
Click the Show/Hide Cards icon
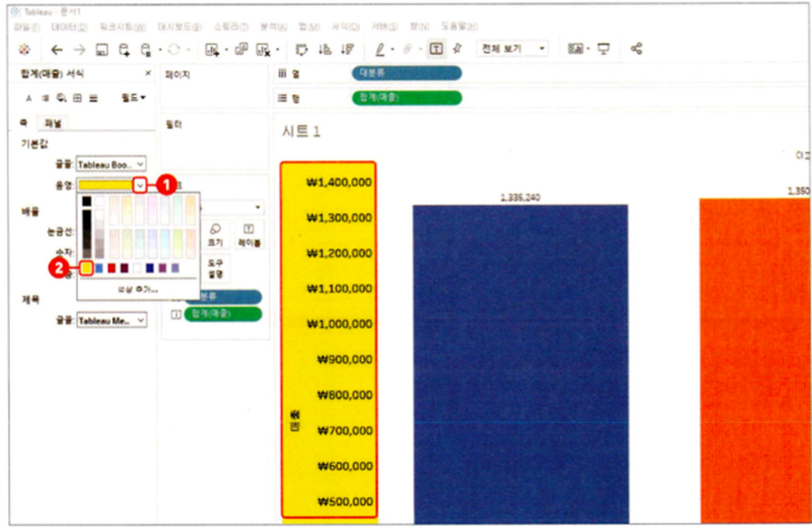(x=575, y=49)
